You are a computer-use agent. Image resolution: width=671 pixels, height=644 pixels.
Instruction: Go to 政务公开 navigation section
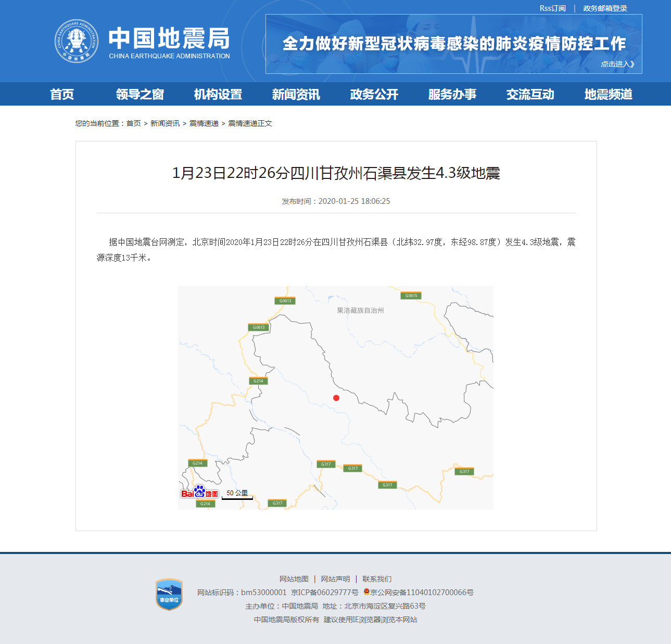[x=374, y=94]
